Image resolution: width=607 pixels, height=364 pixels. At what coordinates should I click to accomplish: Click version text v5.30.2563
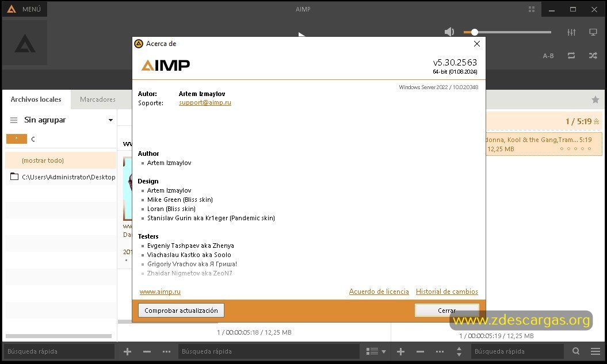coord(455,62)
